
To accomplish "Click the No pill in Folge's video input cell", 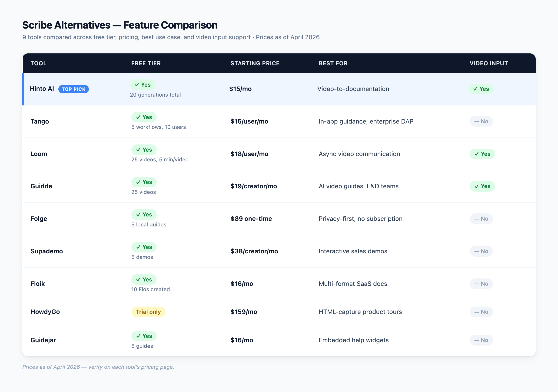I will [481, 219].
